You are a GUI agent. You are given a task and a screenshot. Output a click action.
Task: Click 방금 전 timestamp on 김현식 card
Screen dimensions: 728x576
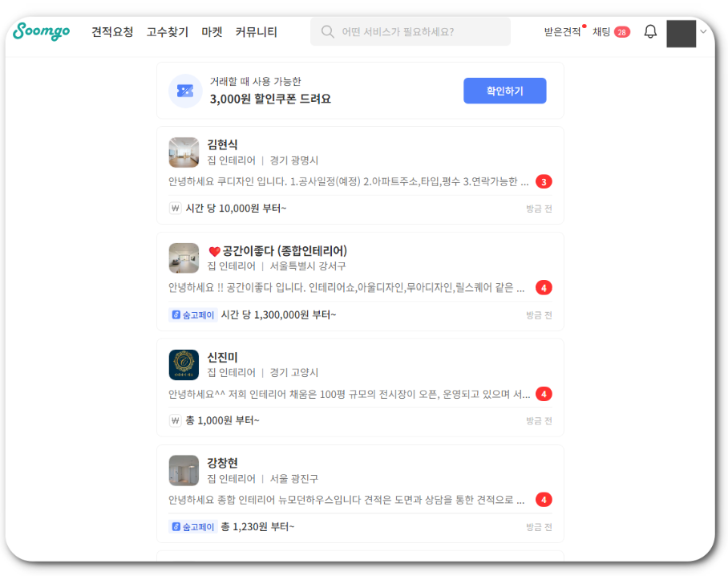pyautogui.click(x=539, y=209)
